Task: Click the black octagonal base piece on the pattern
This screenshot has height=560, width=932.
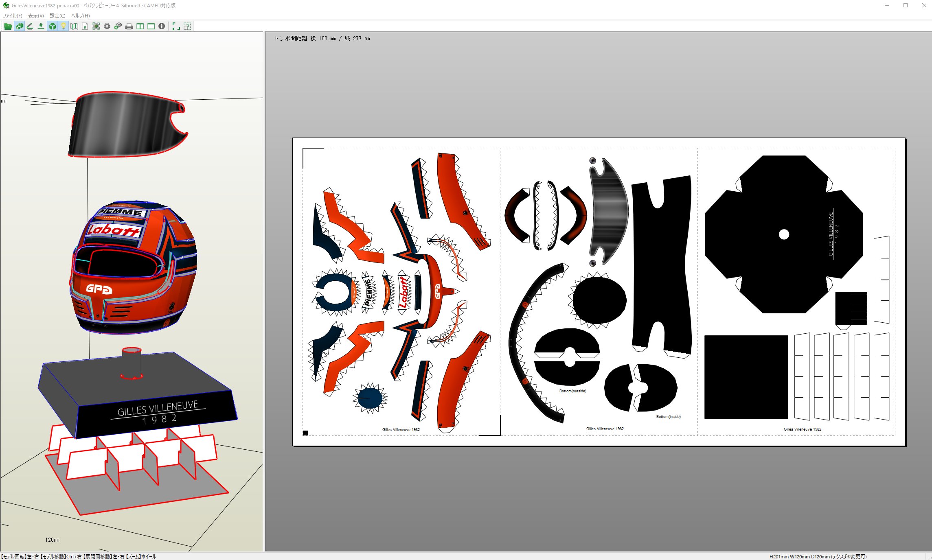Action: click(x=784, y=234)
